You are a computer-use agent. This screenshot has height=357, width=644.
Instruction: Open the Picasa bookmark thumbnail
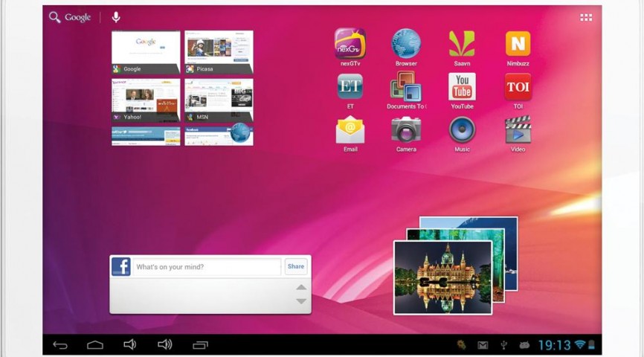pyautogui.click(x=219, y=51)
